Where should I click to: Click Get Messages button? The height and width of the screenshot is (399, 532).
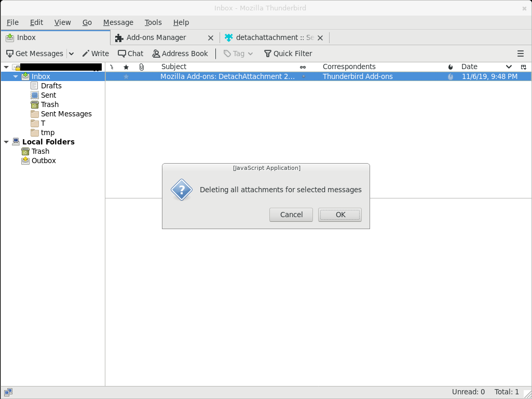pos(35,54)
